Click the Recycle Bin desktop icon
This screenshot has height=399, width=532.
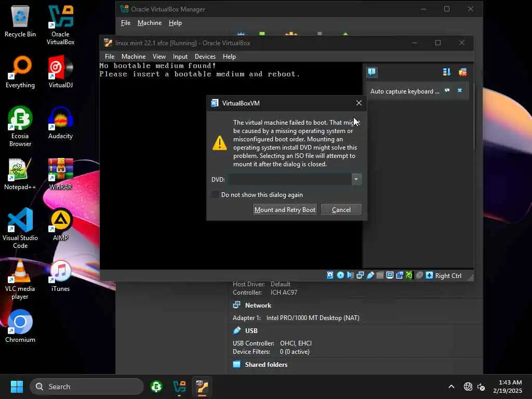click(20, 21)
